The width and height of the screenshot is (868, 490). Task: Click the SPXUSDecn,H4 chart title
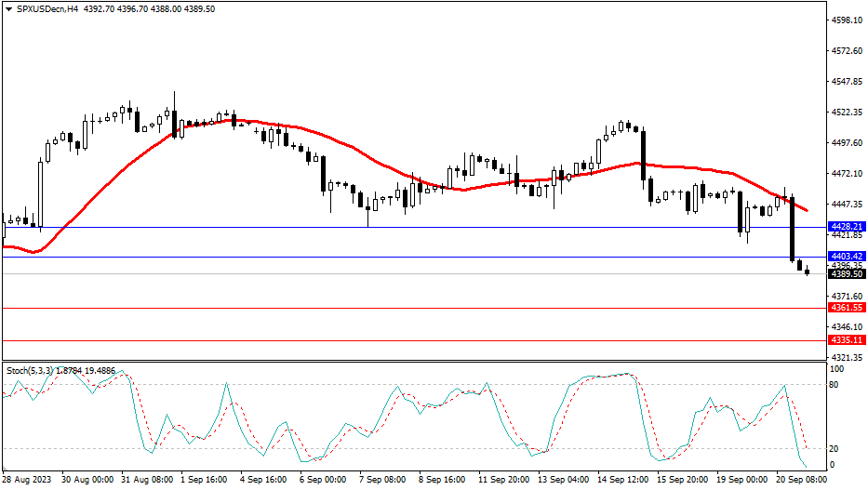47,9
